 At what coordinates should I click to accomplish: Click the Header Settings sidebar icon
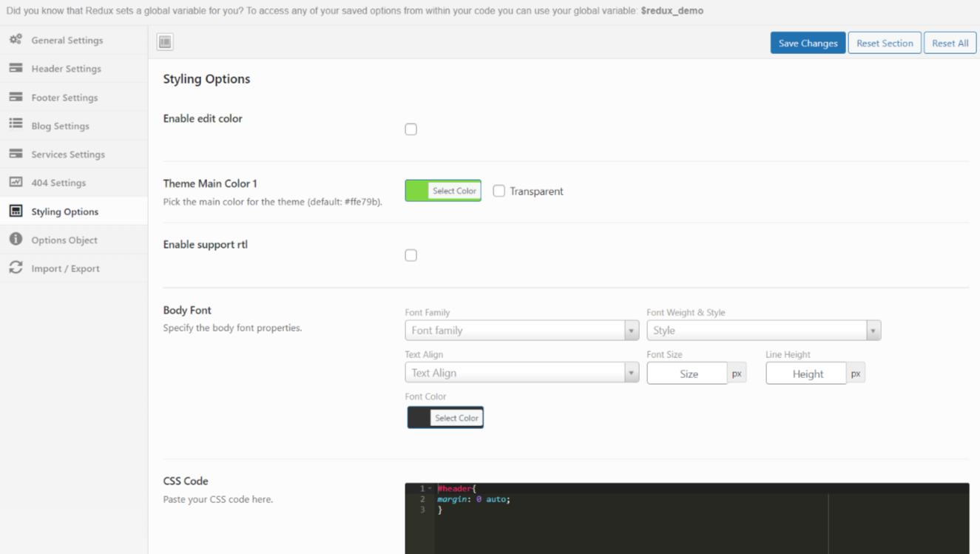pyautogui.click(x=16, y=68)
